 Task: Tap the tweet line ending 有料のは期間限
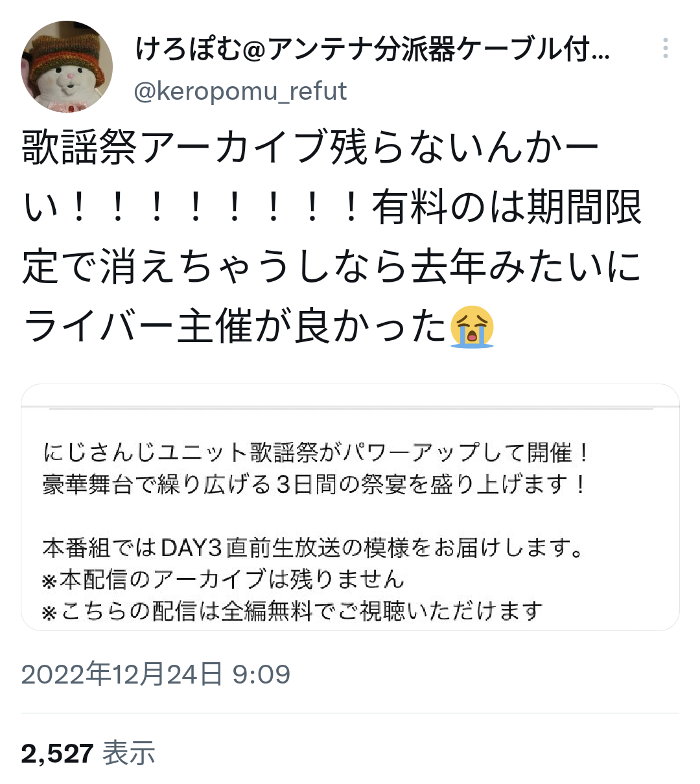pyautogui.click(x=332, y=207)
